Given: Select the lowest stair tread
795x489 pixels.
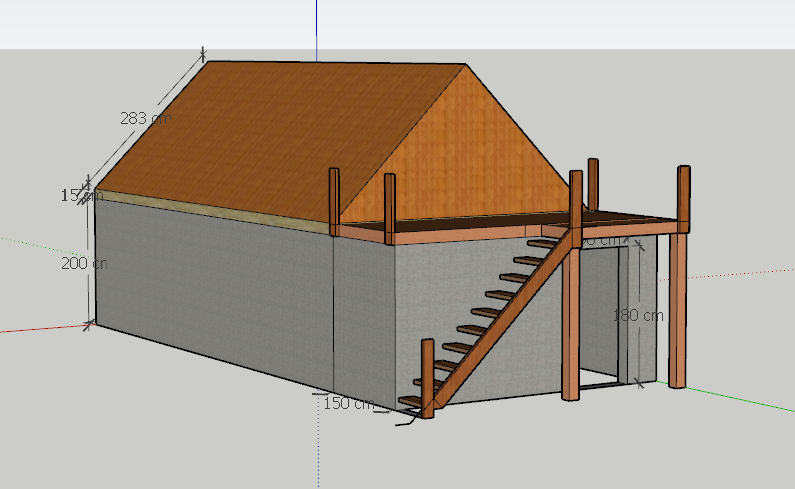Looking at the screenshot, I should coord(409,402).
